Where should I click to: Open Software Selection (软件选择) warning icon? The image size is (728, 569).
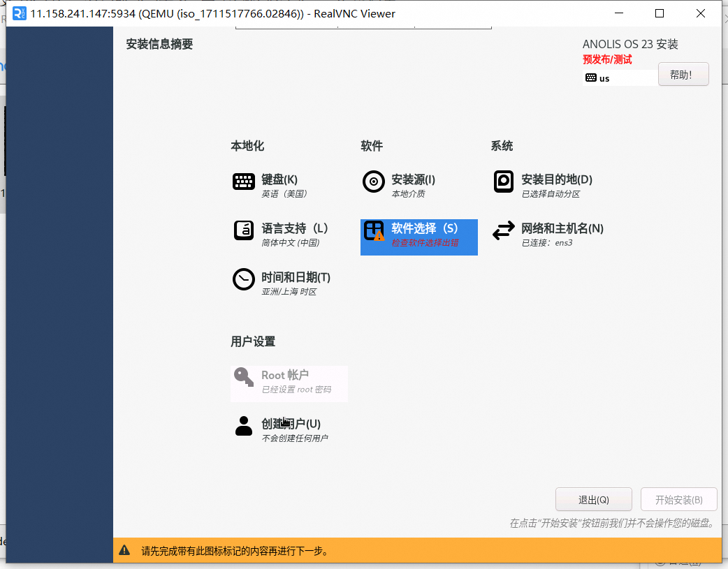[374, 231]
